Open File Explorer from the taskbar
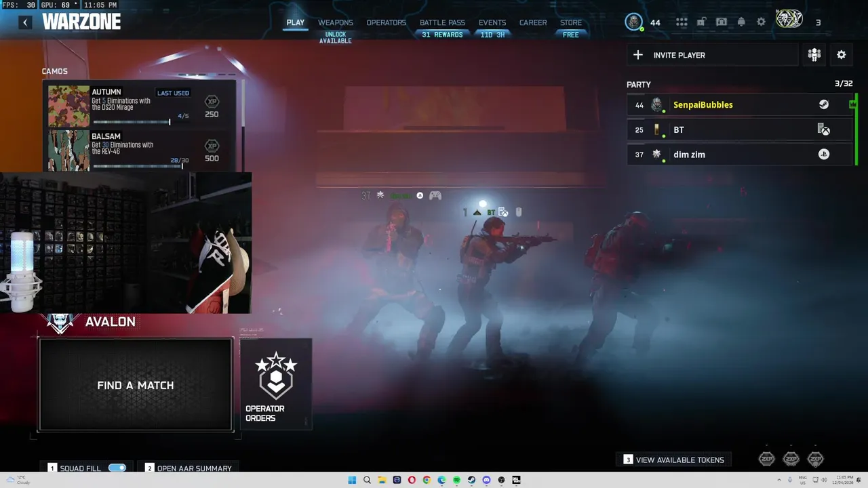 click(382, 480)
